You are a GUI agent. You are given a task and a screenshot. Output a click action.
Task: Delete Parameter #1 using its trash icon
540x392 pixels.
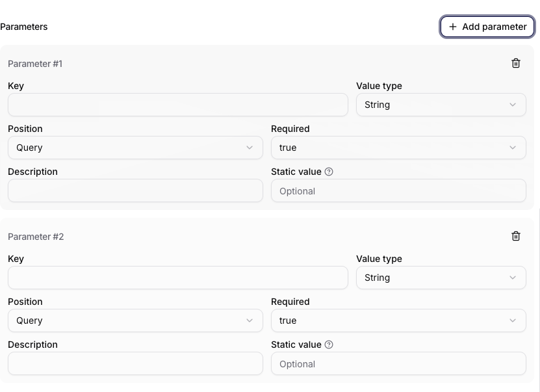(516, 63)
